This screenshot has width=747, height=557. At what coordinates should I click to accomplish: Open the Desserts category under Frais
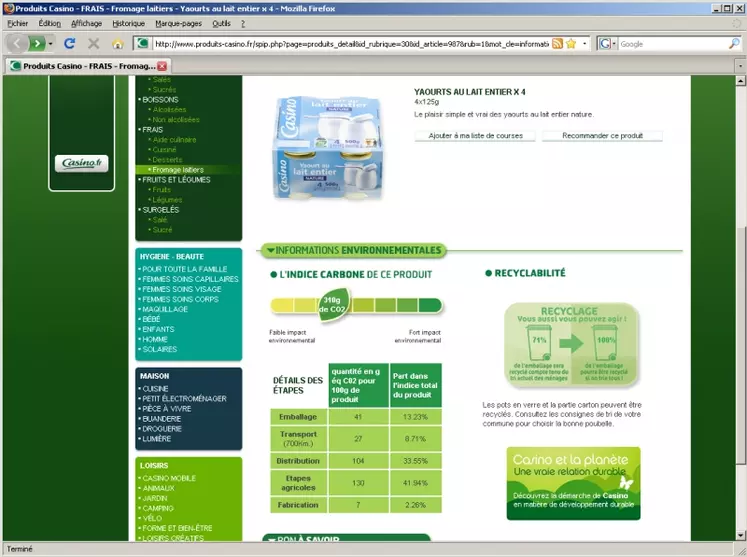[167, 160]
